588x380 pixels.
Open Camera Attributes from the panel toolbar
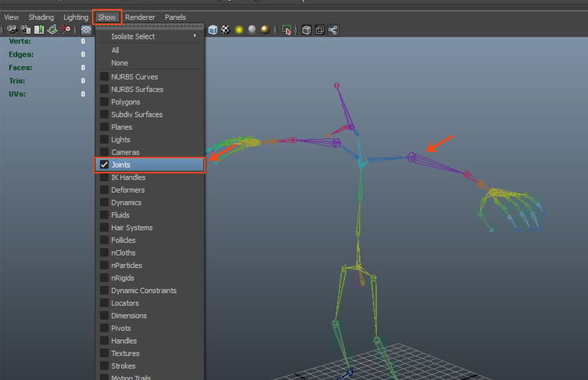point(26,30)
